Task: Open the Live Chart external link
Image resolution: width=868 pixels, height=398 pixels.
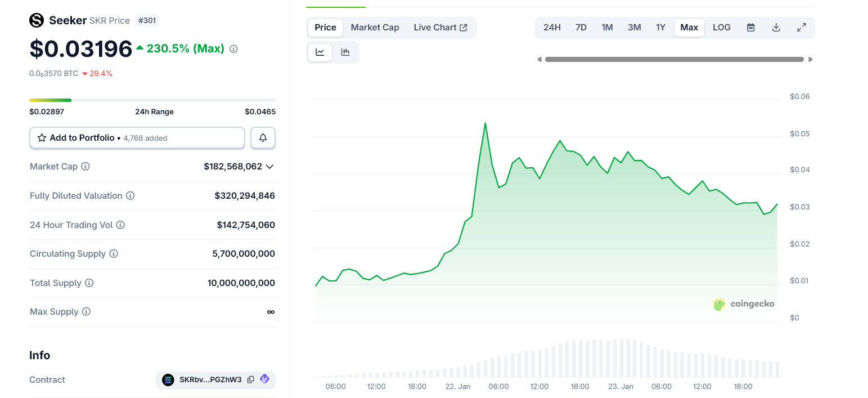Action: click(441, 27)
